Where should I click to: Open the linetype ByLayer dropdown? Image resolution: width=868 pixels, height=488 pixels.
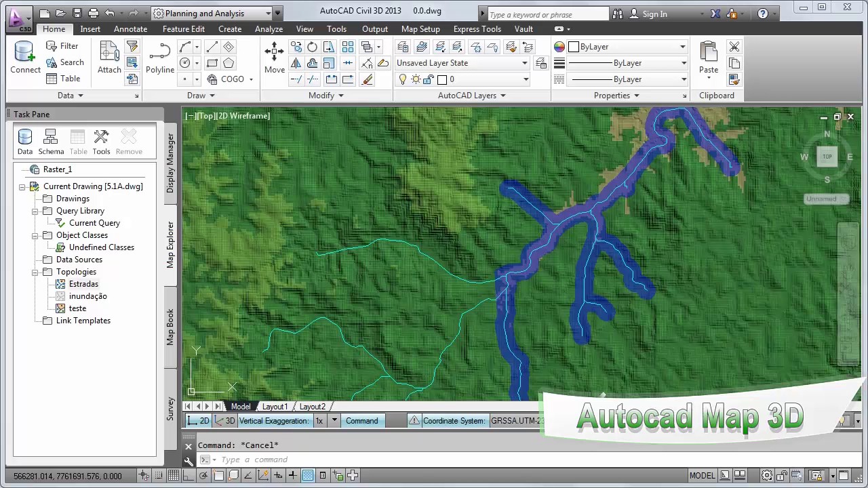[x=627, y=79]
